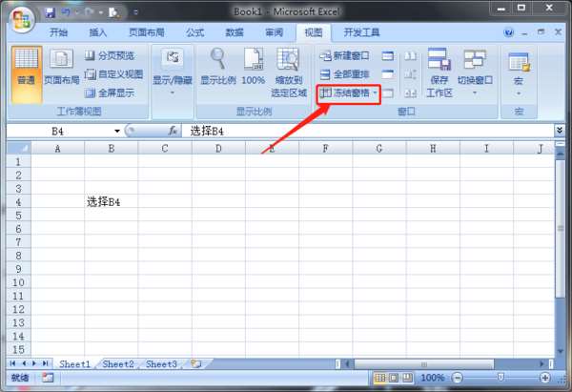Viewport: 572px width, 392px height.
Task: Switch to the 页面布局 ribbon tab
Action: 147,32
